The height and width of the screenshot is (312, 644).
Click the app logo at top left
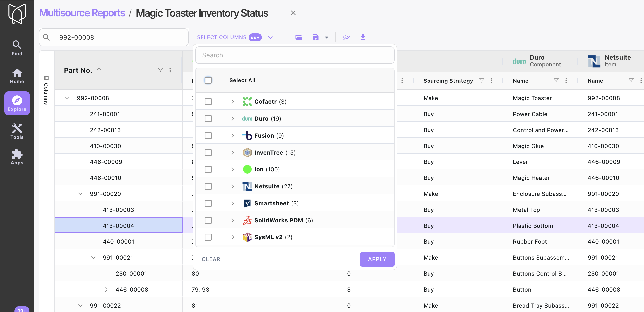(17, 14)
